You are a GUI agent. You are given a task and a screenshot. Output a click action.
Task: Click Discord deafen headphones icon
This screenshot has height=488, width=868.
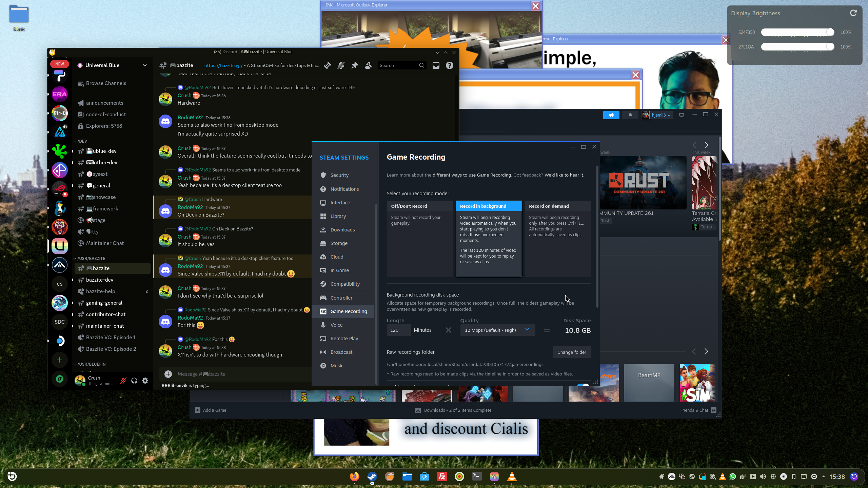tap(134, 381)
